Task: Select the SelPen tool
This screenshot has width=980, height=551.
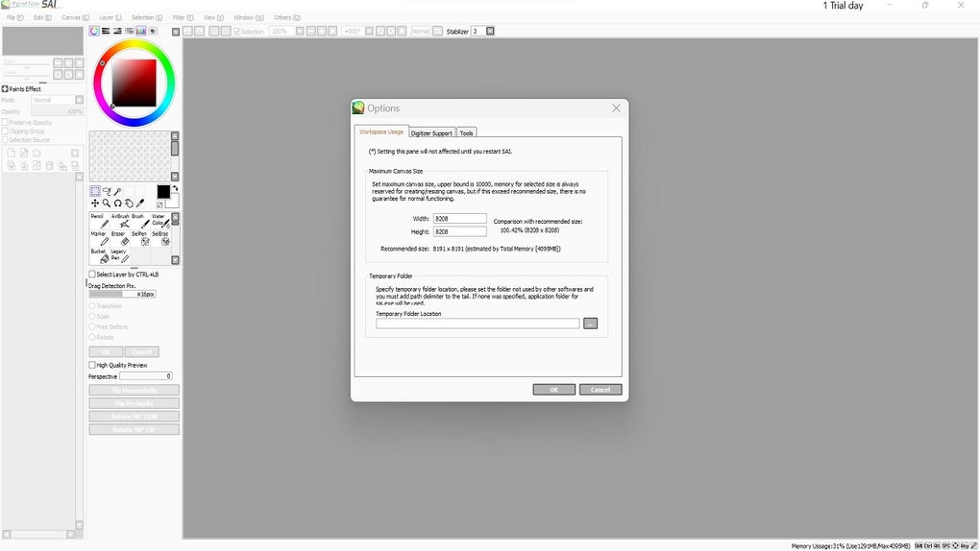Action: click(x=140, y=238)
